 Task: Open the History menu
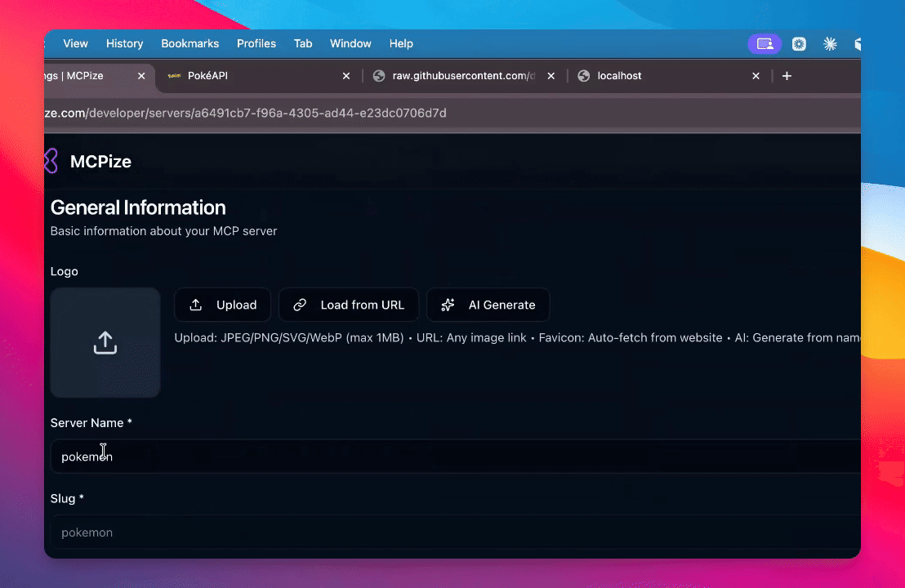coord(124,44)
